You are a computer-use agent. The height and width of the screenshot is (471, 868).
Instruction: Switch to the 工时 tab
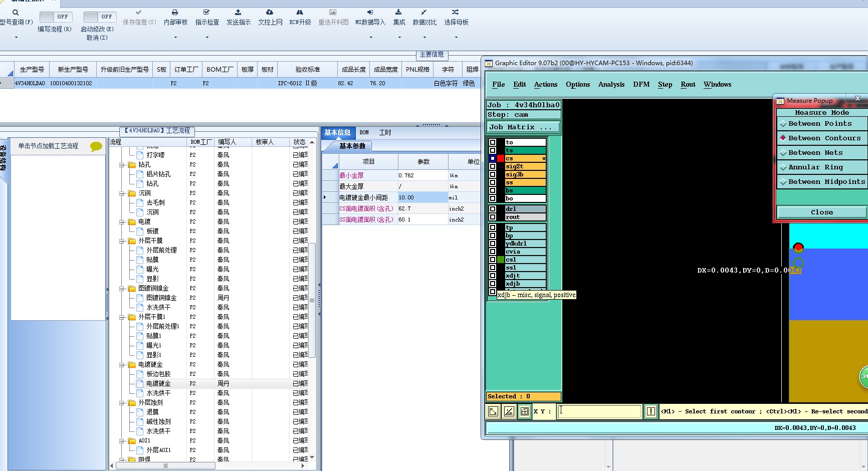[385, 133]
